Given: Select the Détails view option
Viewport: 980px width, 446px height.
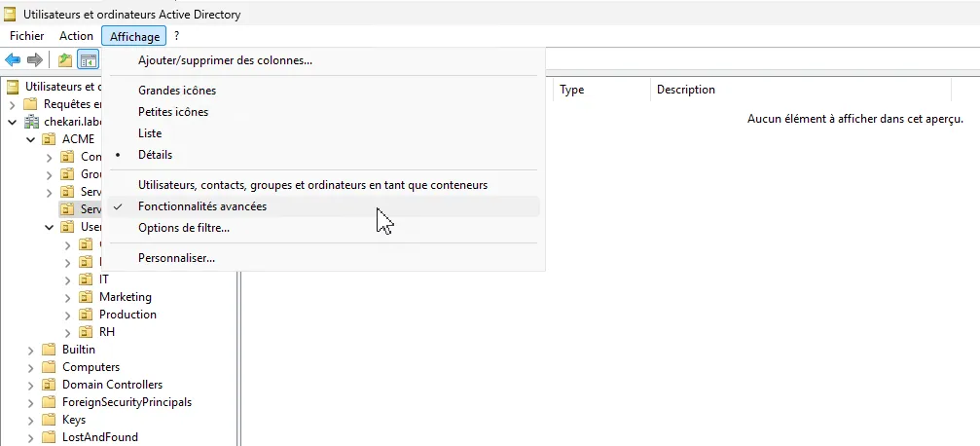Looking at the screenshot, I should [x=155, y=155].
